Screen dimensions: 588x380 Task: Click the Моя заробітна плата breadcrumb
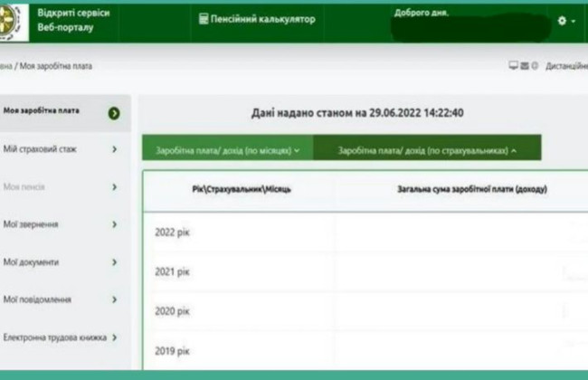click(x=56, y=66)
